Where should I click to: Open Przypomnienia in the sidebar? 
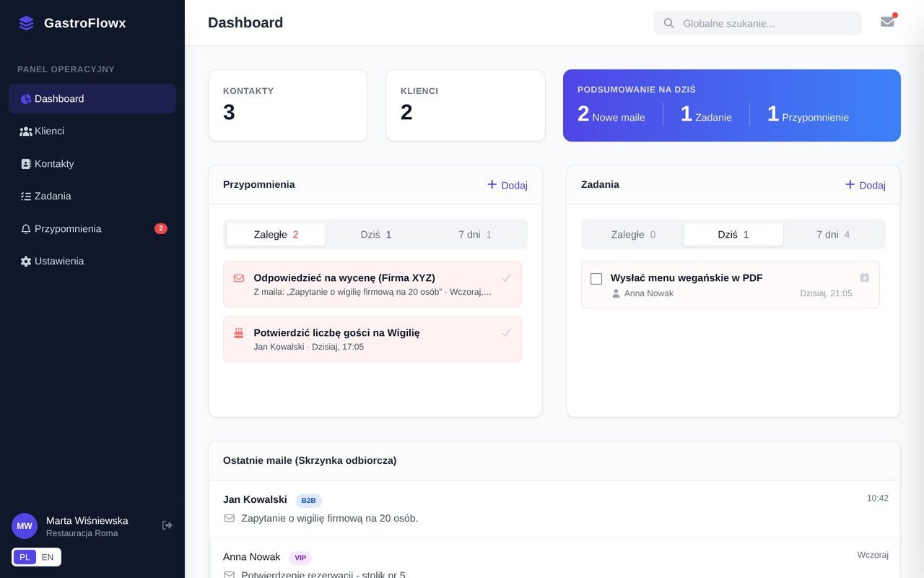click(x=92, y=229)
